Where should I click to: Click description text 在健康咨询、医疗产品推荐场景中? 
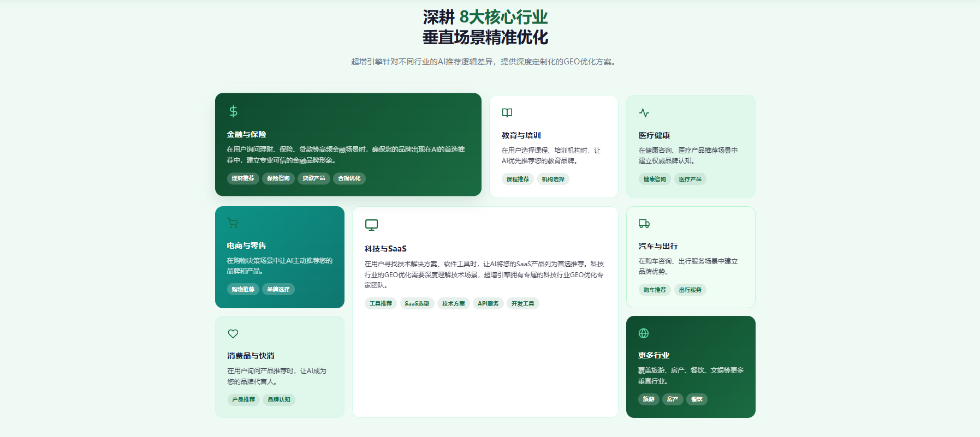(x=688, y=155)
